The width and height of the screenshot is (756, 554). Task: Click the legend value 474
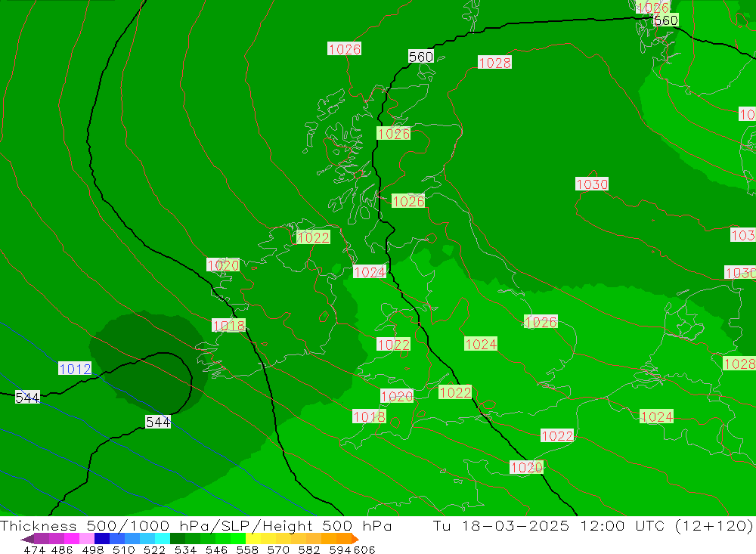pos(34,549)
